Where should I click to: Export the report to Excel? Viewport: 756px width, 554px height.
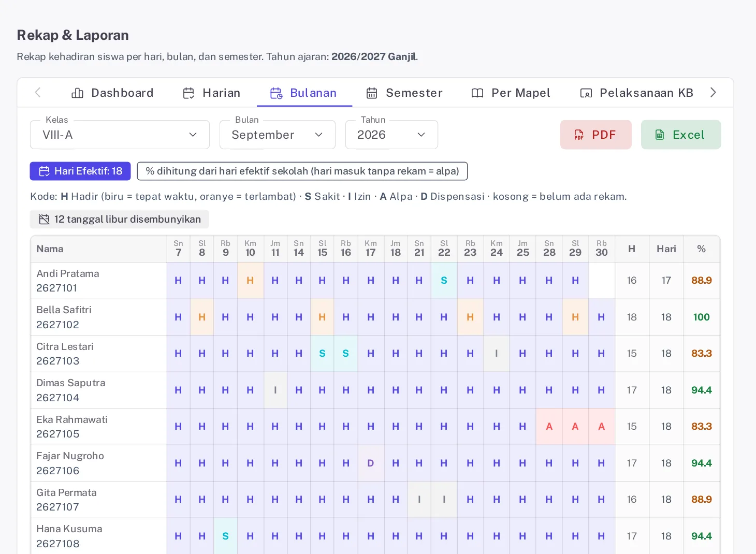click(x=681, y=135)
